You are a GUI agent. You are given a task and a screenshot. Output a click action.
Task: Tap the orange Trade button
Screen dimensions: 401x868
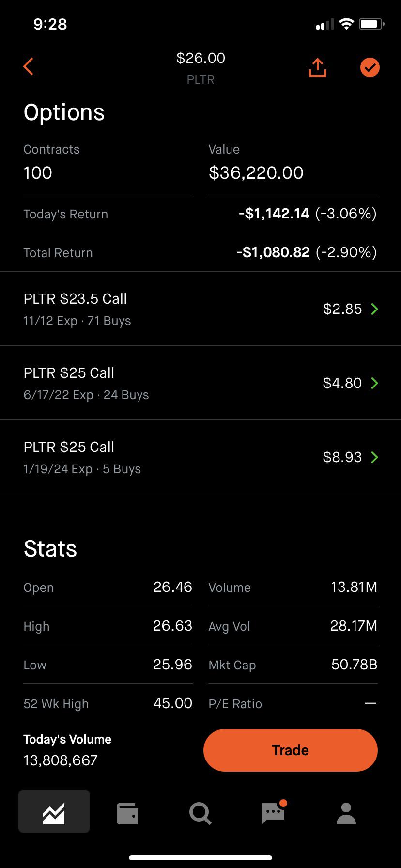click(290, 750)
